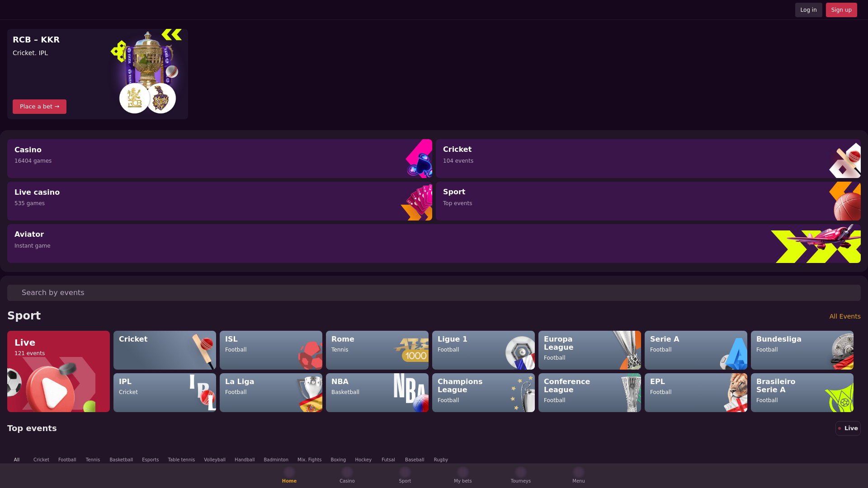Image resolution: width=868 pixels, height=488 pixels.
Task: Open the Live 121 events card
Action: coord(58,371)
